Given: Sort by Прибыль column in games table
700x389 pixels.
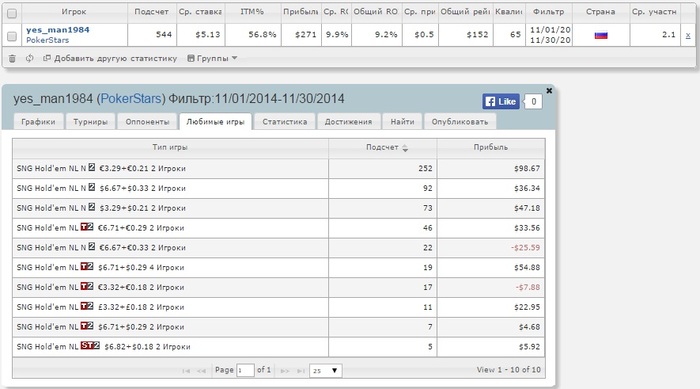Looking at the screenshot, I should click(491, 147).
